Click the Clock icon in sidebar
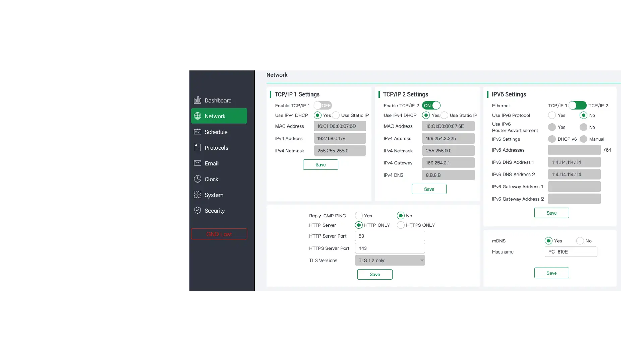Screen dimensions: 644x362 (197, 179)
